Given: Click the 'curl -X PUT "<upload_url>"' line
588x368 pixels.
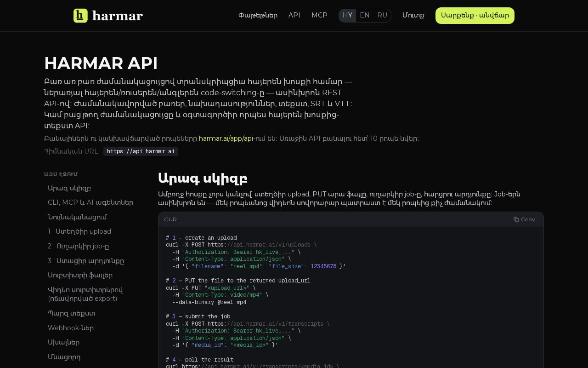Looking at the screenshot, I should [211, 288].
